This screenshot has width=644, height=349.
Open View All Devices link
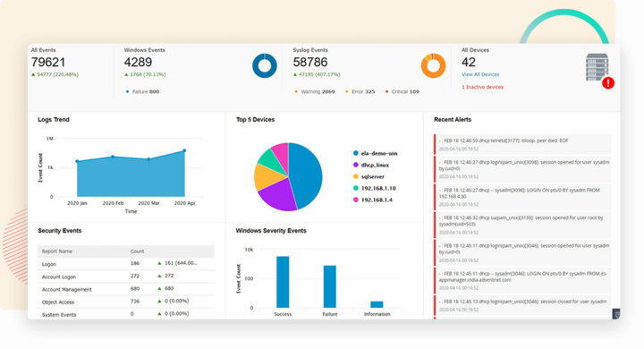(480, 74)
